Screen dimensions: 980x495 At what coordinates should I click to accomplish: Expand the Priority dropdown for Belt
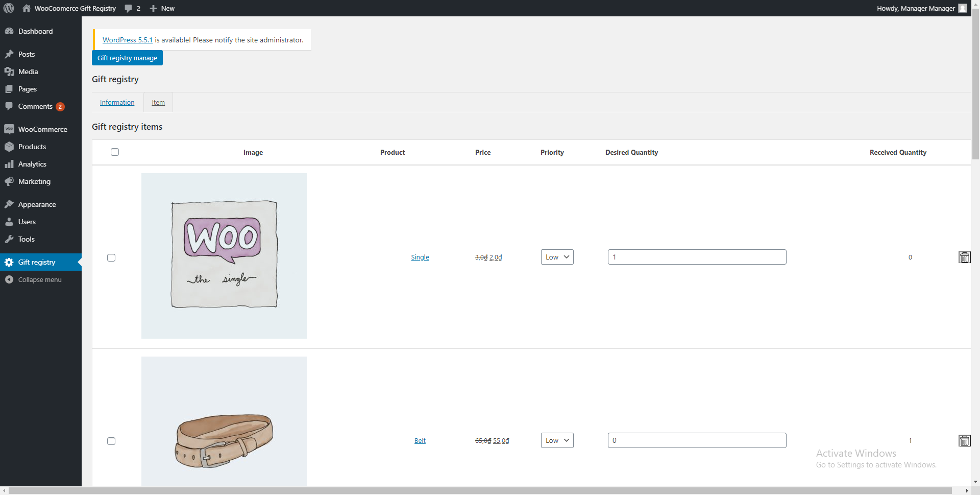tap(557, 440)
